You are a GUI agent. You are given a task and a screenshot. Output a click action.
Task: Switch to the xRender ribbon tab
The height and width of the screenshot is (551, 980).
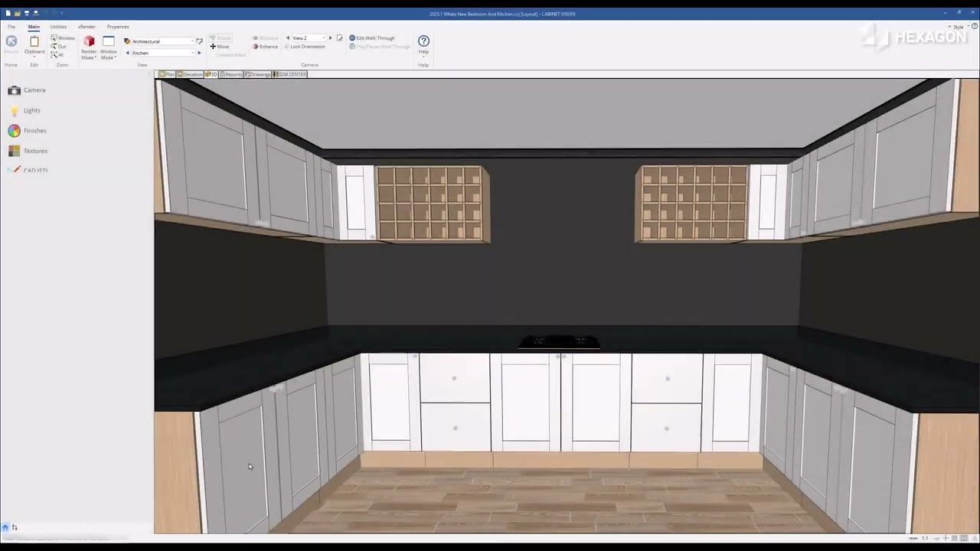(x=87, y=27)
